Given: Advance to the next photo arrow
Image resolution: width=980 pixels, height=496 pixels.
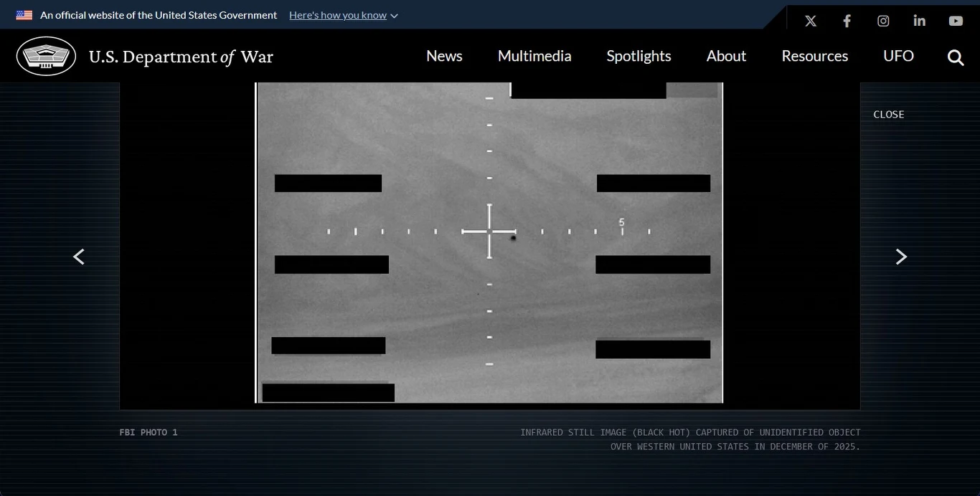Looking at the screenshot, I should click(902, 257).
